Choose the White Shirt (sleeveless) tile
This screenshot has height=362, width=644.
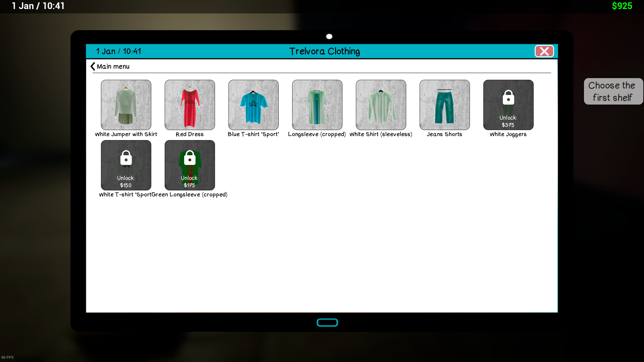click(x=381, y=105)
